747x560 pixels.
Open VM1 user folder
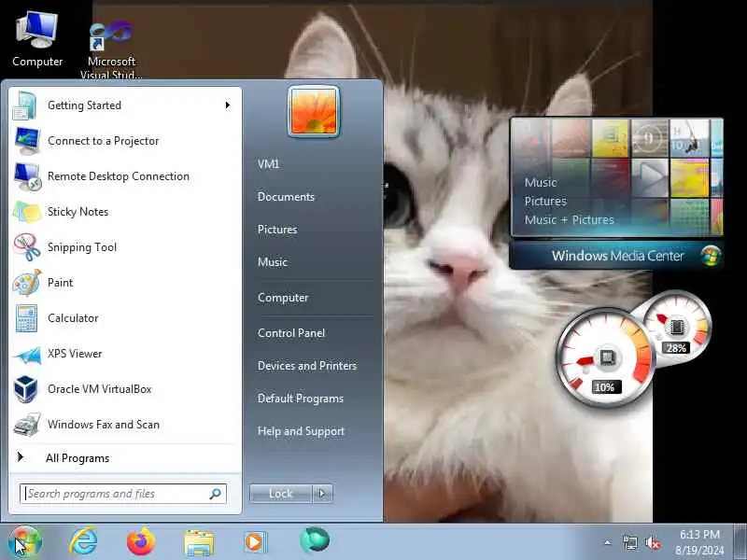pyautogui.click(x=268, y=164)
